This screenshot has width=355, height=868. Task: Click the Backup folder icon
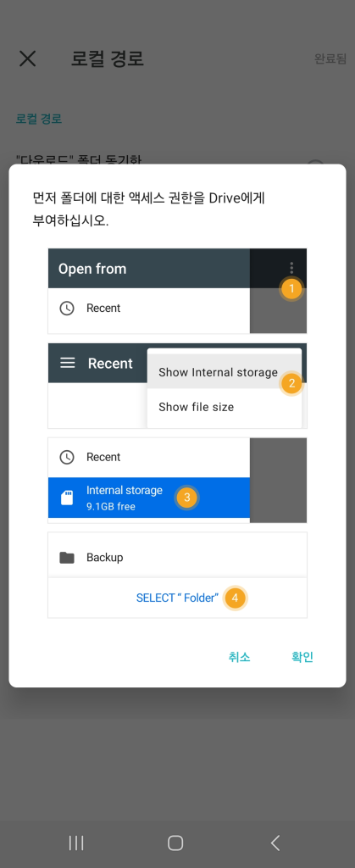(x=67, y=558)
